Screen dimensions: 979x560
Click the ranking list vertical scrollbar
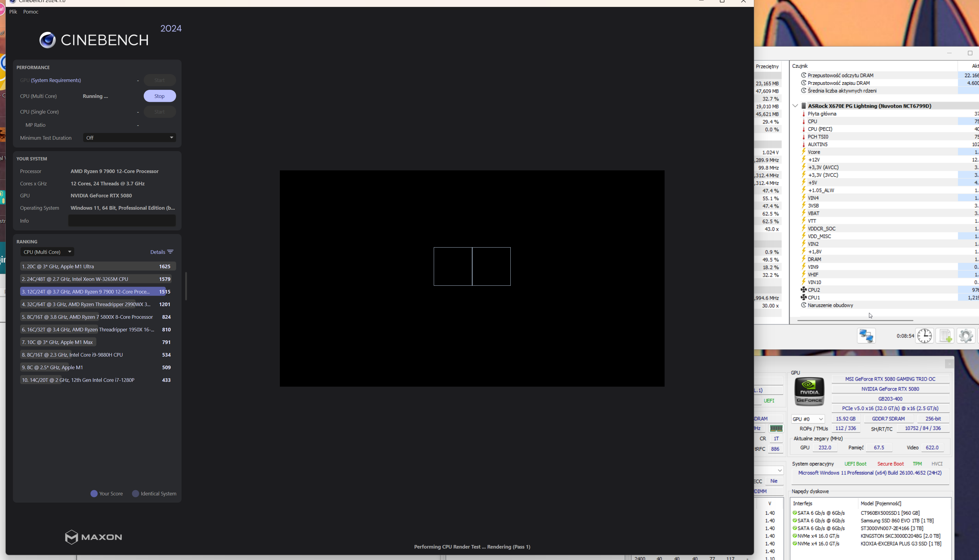coord(186,286)
